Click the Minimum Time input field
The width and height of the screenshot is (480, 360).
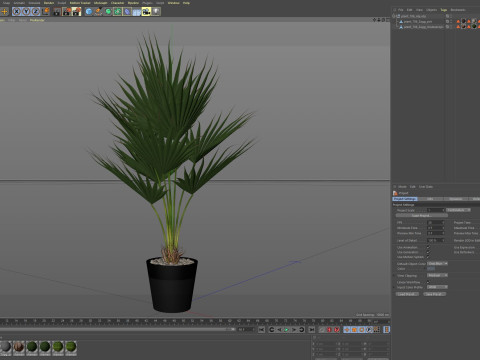click(435, 228)
